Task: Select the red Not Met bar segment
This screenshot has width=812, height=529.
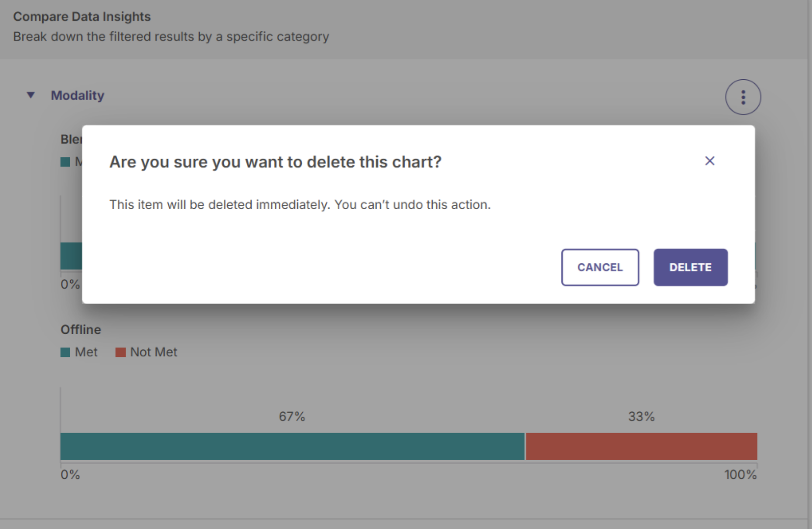Action: tap(641, 446)
